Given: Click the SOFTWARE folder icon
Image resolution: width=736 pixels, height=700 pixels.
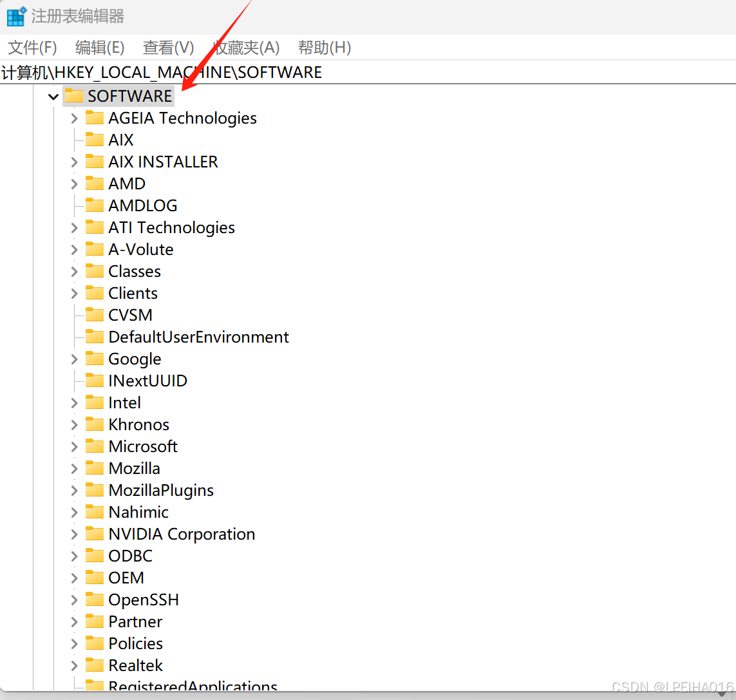Looking at the screenshot, I should point(73,95).
